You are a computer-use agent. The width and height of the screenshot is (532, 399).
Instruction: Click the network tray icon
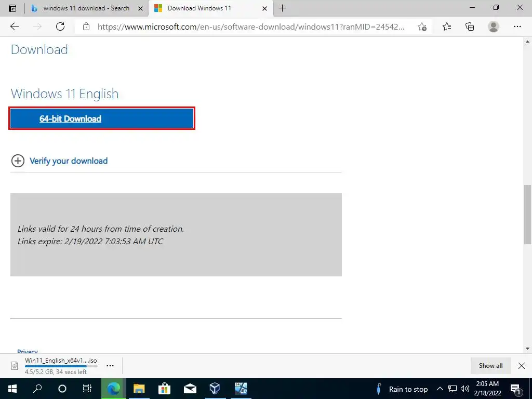click(453, 389)
